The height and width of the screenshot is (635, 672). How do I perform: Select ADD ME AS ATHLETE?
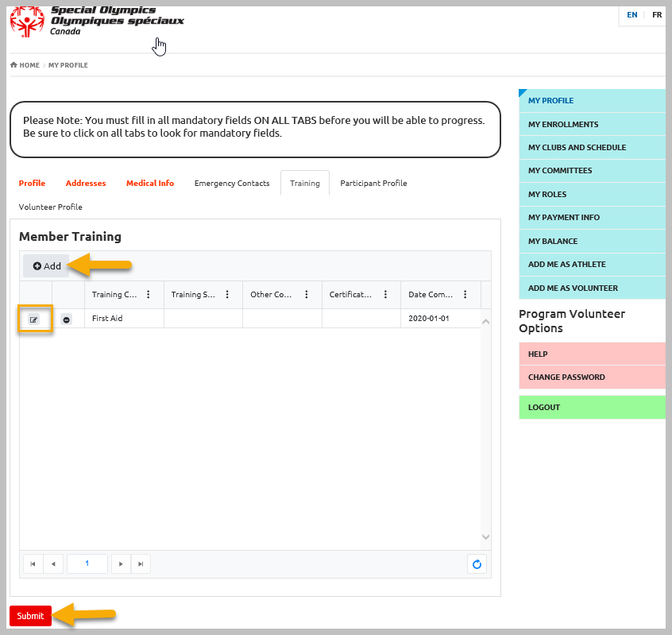click(x=592, y=265)
